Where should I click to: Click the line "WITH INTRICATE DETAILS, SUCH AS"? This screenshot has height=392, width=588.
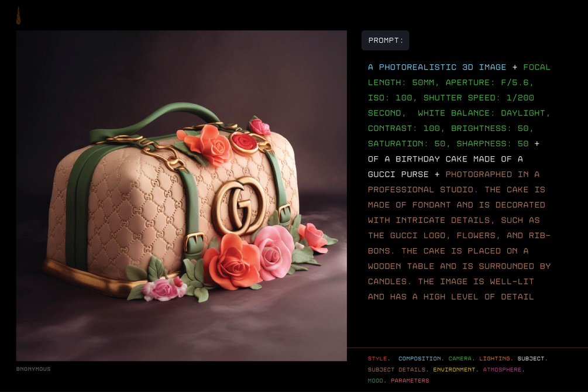[x=453, y=220]
